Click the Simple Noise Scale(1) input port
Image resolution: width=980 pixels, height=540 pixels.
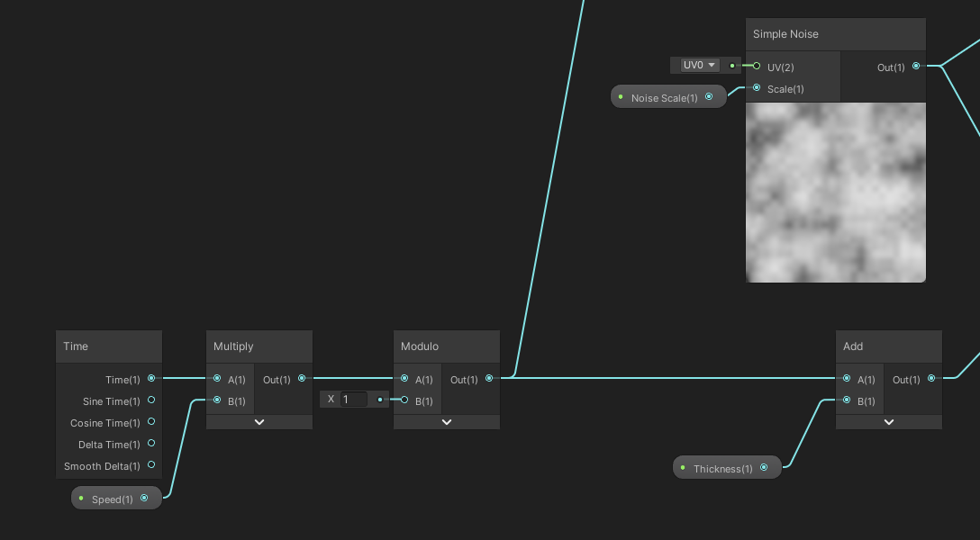tap(757, 88)
